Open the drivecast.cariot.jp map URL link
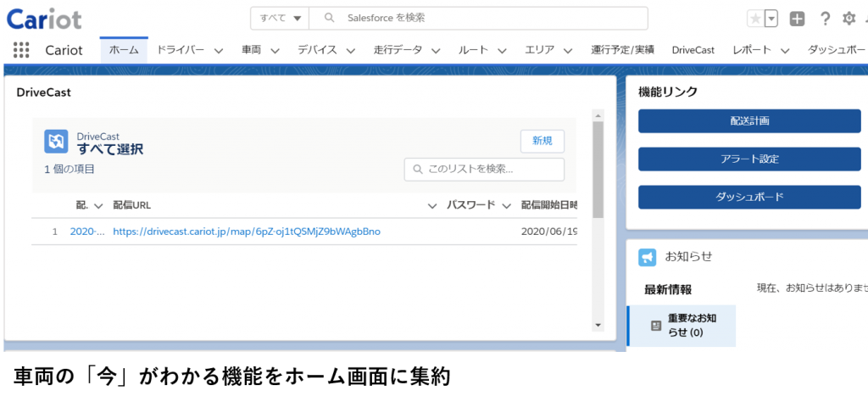The image size is (868, 402). click(247, 232)
